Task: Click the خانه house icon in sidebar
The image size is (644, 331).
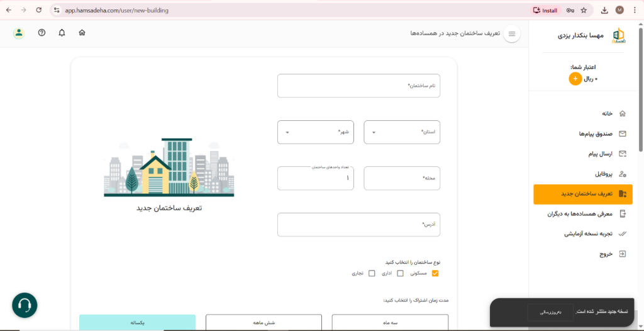Action: coord(623,113)
